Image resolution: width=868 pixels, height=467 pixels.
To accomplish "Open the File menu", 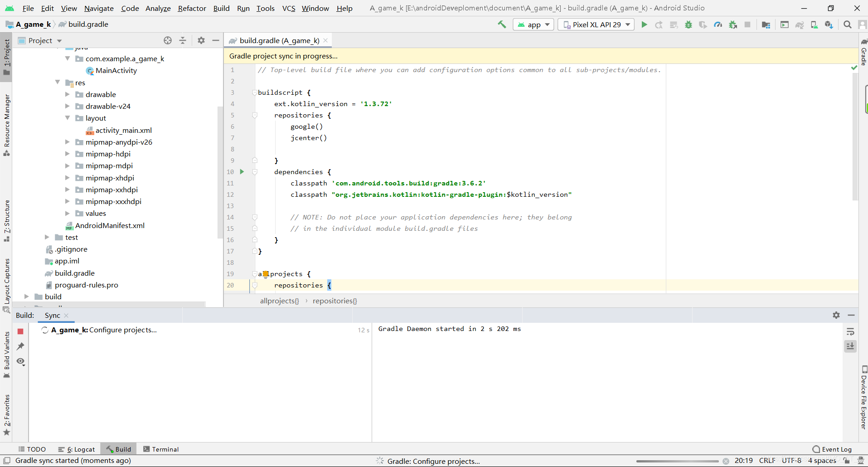I will click(x=28, y=8).
